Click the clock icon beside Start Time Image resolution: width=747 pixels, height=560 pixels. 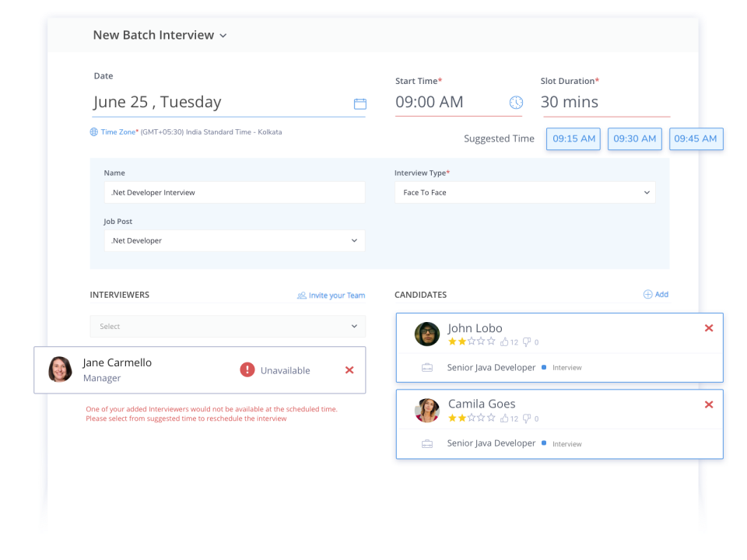(x=515, y=102)
